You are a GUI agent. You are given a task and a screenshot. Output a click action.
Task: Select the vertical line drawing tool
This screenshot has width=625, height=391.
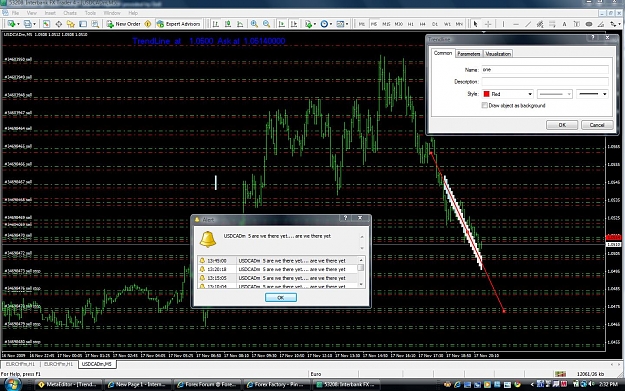[503, 24]
